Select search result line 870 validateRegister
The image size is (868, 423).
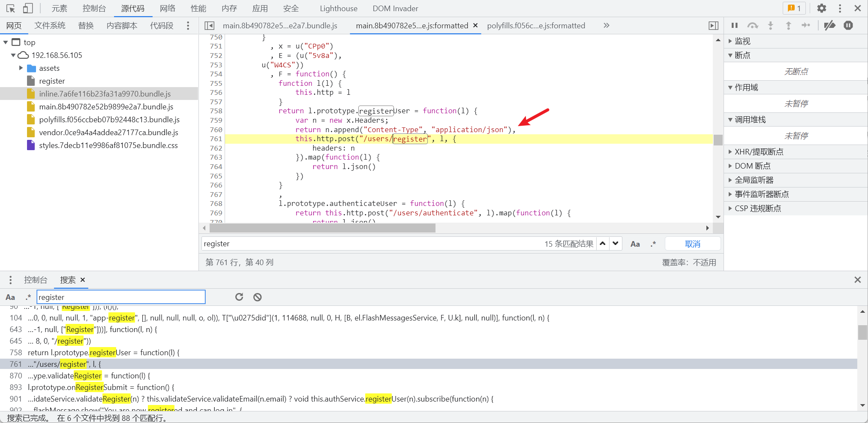(429, 376)
